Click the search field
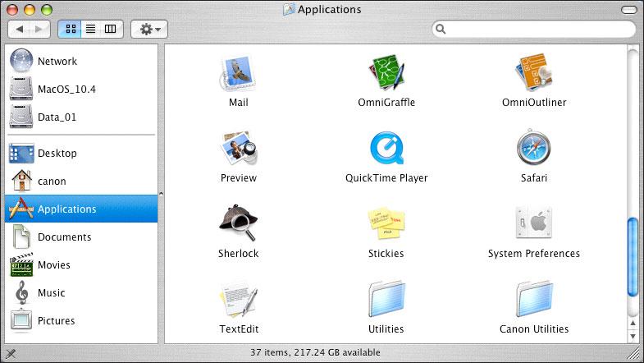Screen dimensions: 644x363 pyautogui.click(x=533, y=29)
